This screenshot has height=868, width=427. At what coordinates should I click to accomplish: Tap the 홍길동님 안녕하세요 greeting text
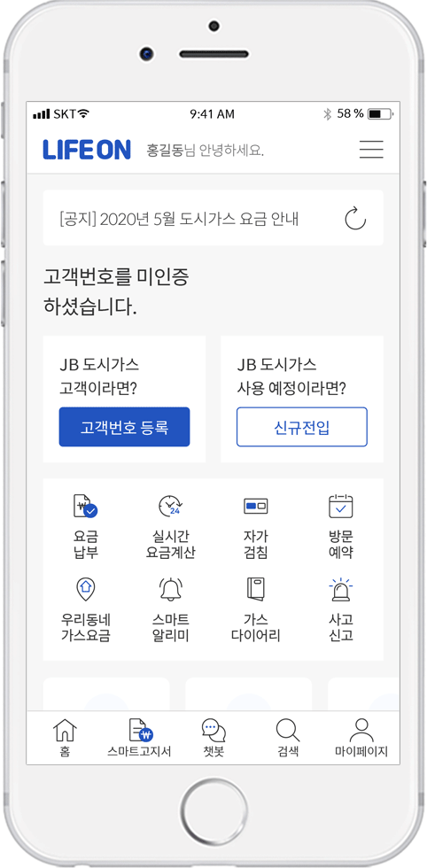(x=205, y=150)
